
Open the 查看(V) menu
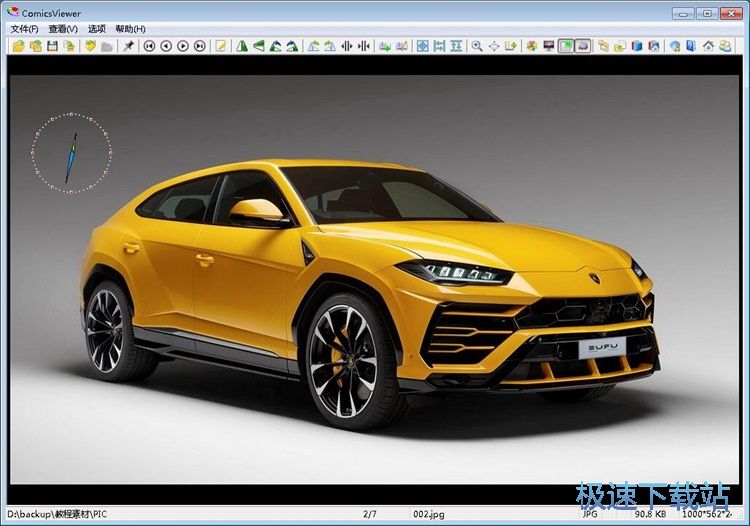63,29
